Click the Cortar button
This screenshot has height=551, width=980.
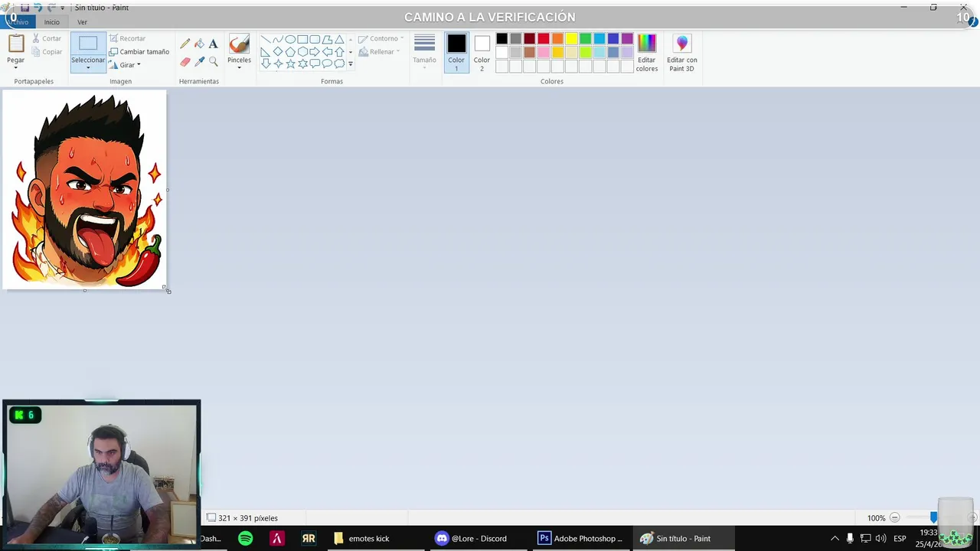click(47, 38)
